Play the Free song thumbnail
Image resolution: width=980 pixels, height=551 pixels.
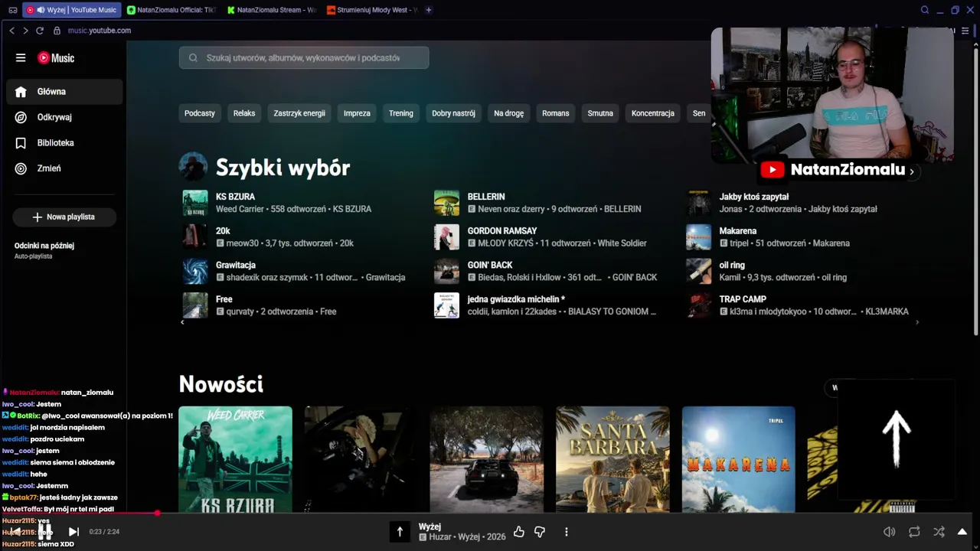pos(194,305)
